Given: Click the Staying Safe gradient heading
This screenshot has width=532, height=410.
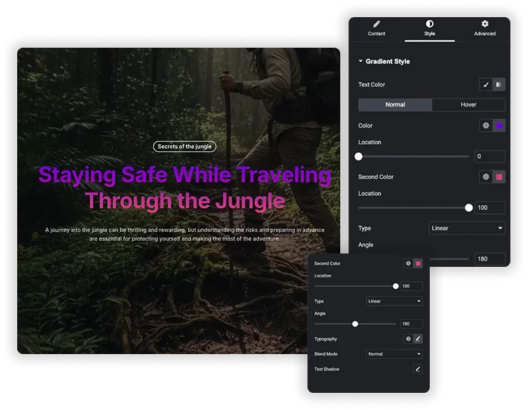Looking at the screenshot, I should click(x=185, y=188).
